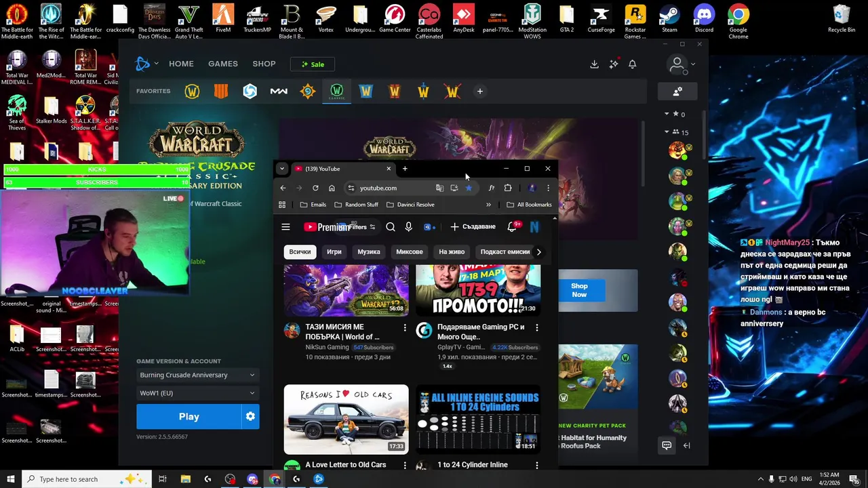Open YouTube notifications bell
This screenshot has height=488, width=868.
point(513,226)
